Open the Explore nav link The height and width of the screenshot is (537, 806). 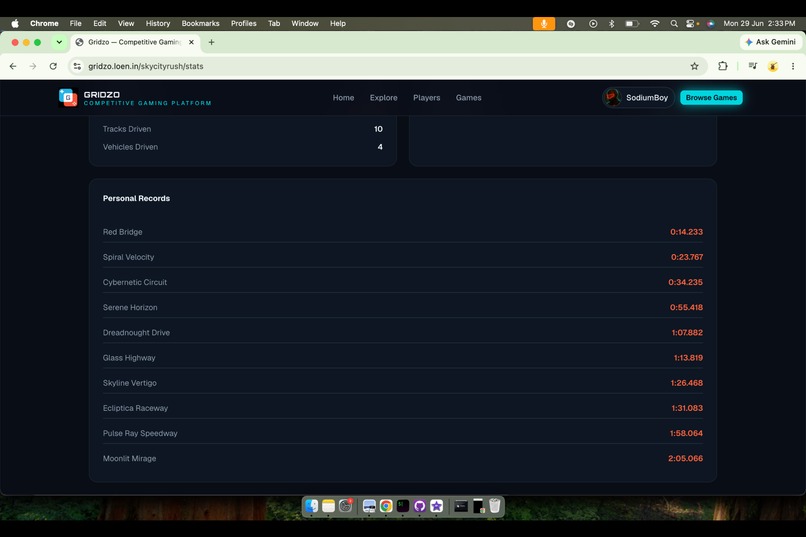coord(383,98)
